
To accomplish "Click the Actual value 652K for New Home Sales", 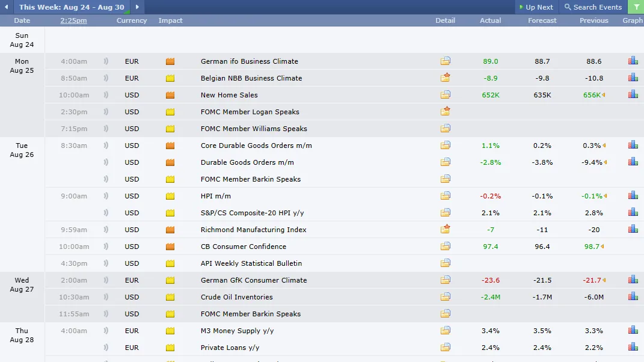I will 491,94.
